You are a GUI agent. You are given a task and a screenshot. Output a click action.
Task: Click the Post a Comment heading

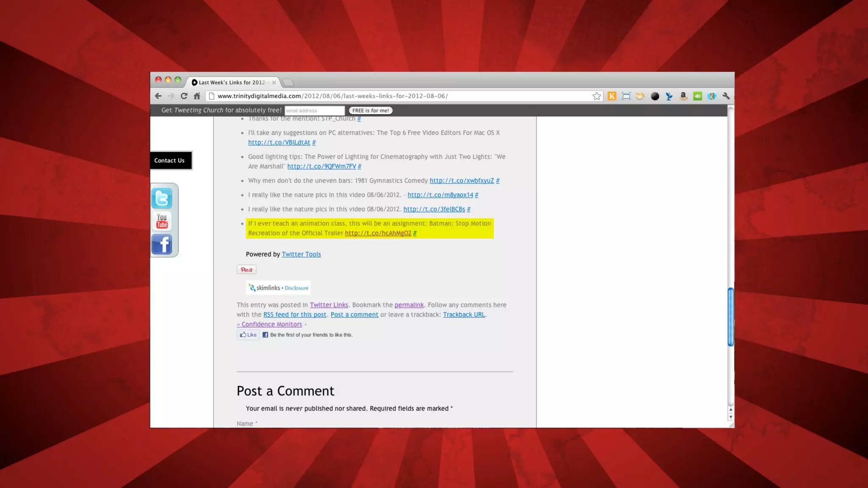286,391
